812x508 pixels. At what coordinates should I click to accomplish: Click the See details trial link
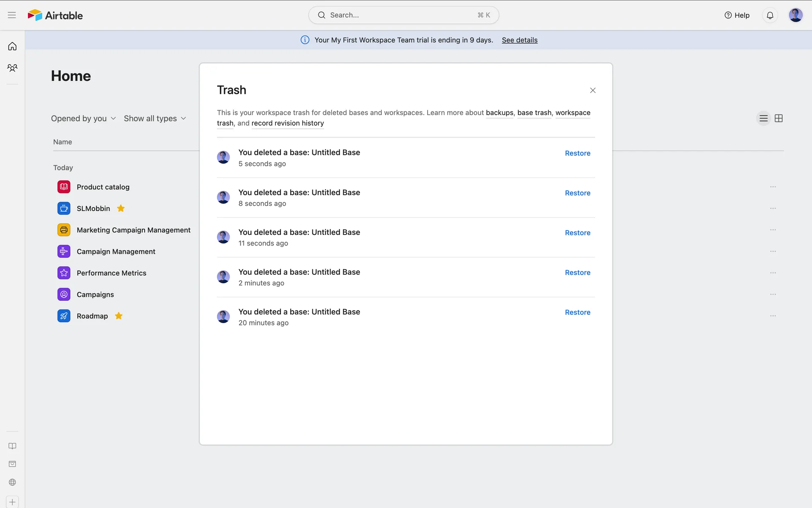(519, 40)
